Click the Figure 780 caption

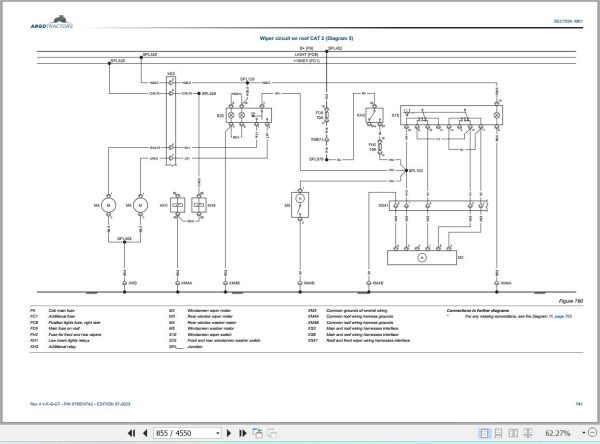pos(571,301)
